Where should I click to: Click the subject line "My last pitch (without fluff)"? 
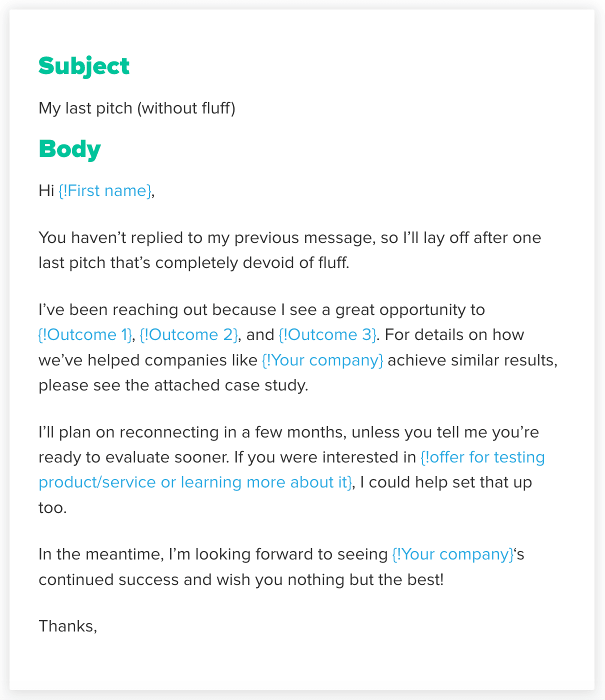(137, 108)
